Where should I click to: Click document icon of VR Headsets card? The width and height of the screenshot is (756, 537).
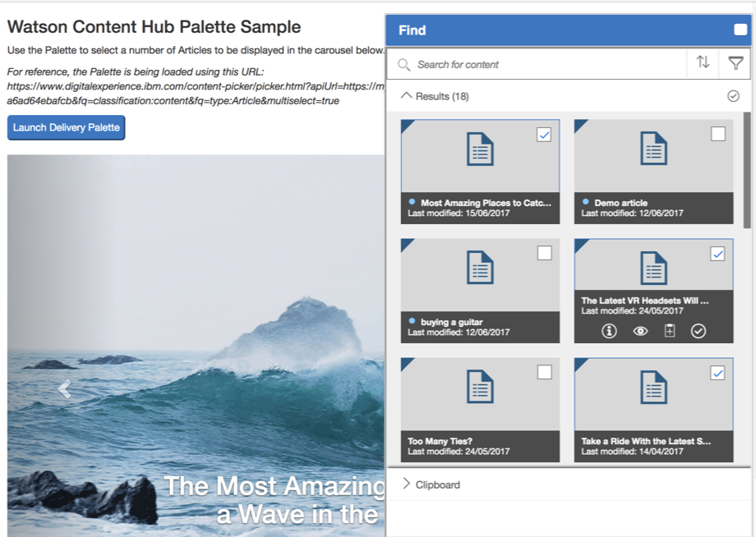[653, 268]
